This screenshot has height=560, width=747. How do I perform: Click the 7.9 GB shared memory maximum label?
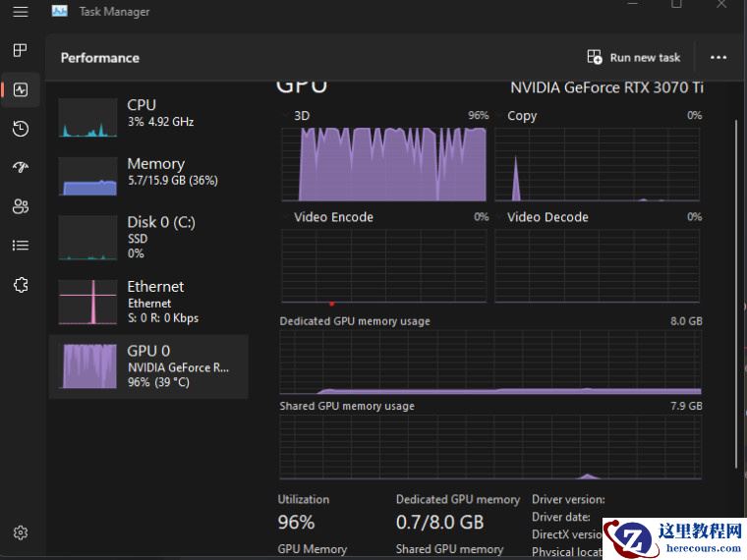(x=686, y=406)
